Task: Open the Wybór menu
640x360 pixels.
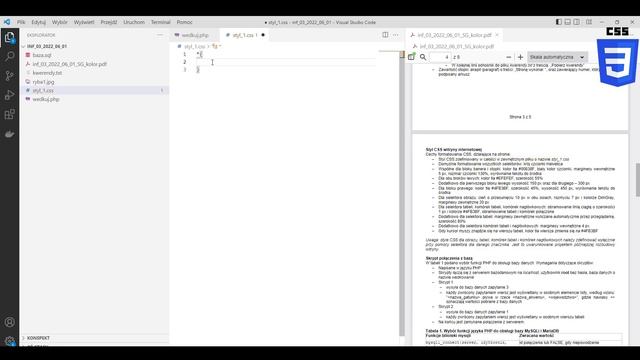Action: [60, 22]
